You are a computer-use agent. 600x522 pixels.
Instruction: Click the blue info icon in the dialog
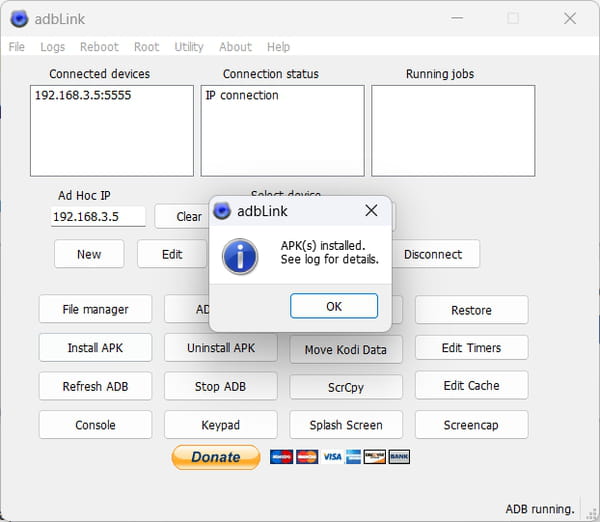[x=240, y=256]
